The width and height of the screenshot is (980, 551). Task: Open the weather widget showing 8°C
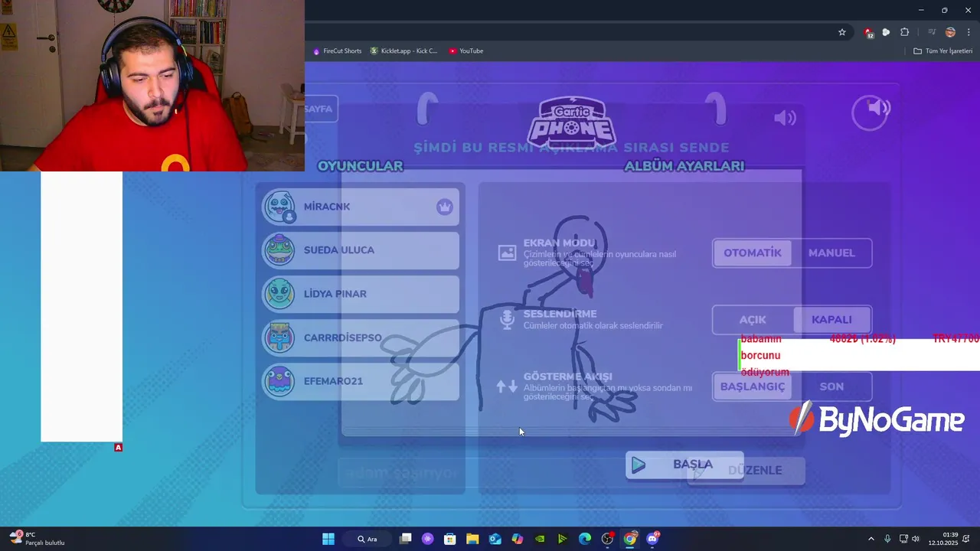37,539
